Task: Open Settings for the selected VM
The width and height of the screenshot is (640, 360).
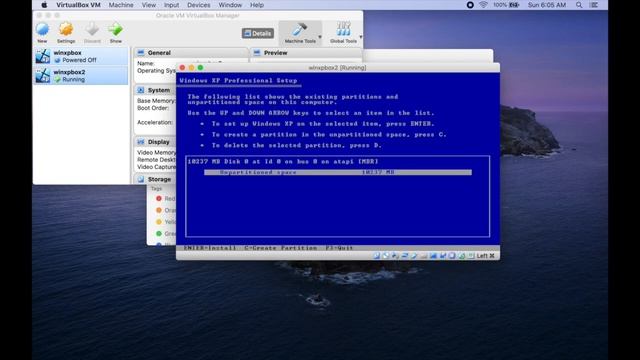Action: coord(66,30)
